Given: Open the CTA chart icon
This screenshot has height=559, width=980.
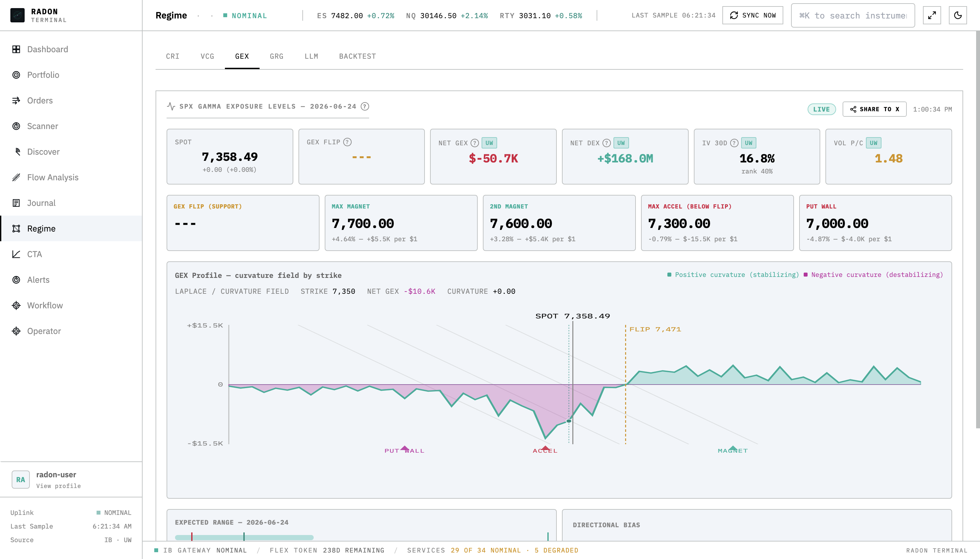Looking at the screenshot, I should point(16,254).
